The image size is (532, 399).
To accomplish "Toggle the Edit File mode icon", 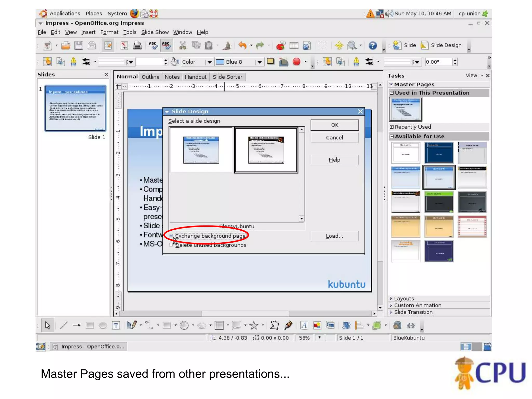I will [x=108, y=45].
